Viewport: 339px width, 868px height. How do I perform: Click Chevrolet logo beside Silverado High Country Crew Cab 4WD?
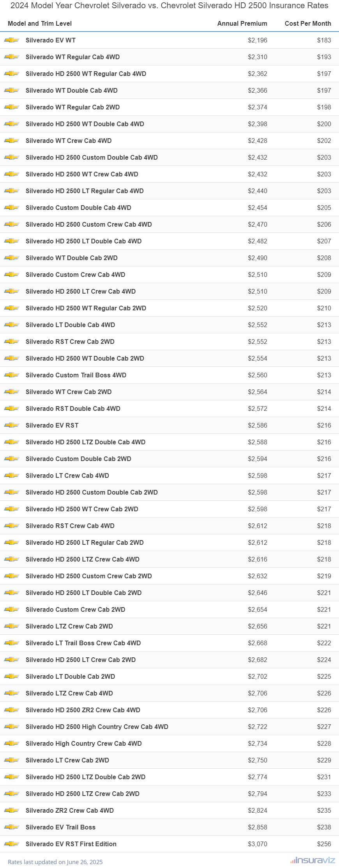(x=12, y=743)
